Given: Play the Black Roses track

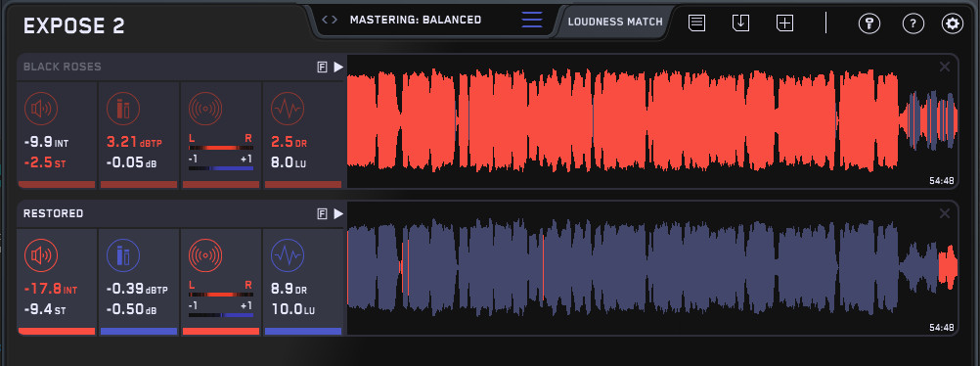Looking at the screenshot, I should (338, 67).
